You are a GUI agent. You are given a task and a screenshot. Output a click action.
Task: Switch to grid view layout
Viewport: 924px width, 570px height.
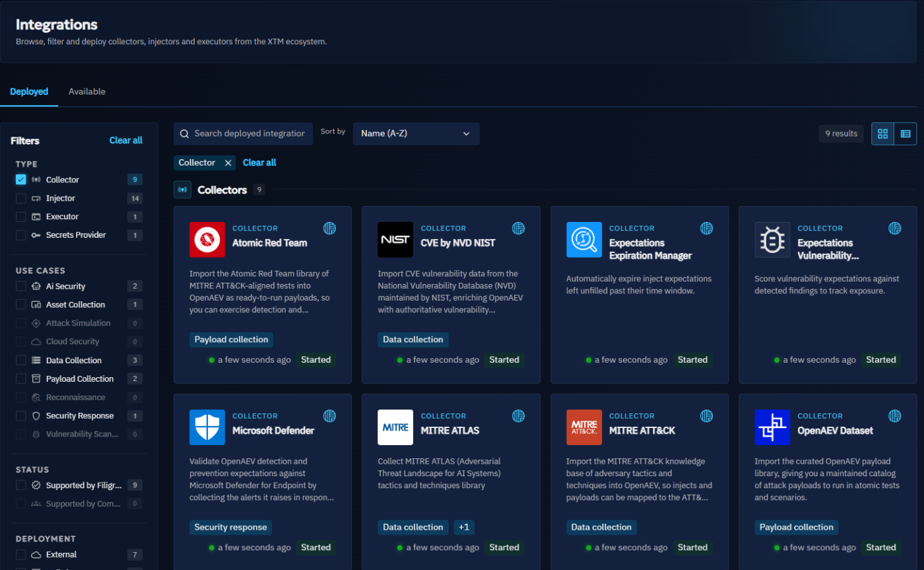click(882, 133)
